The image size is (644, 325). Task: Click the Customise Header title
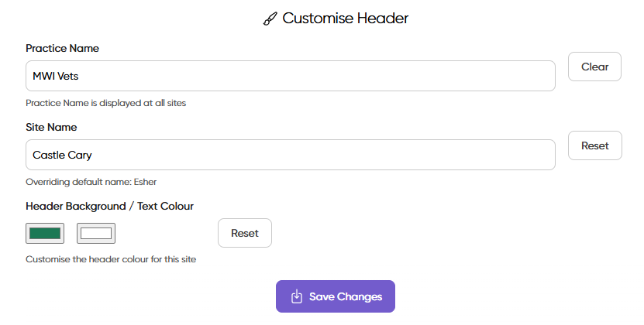click(x=345, y=19)
